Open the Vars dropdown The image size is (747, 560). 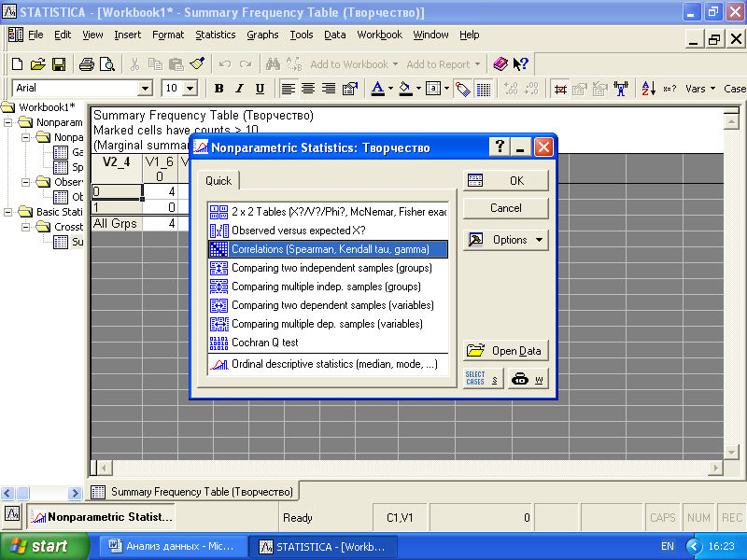pyautogui.click(x=700, y=89)
